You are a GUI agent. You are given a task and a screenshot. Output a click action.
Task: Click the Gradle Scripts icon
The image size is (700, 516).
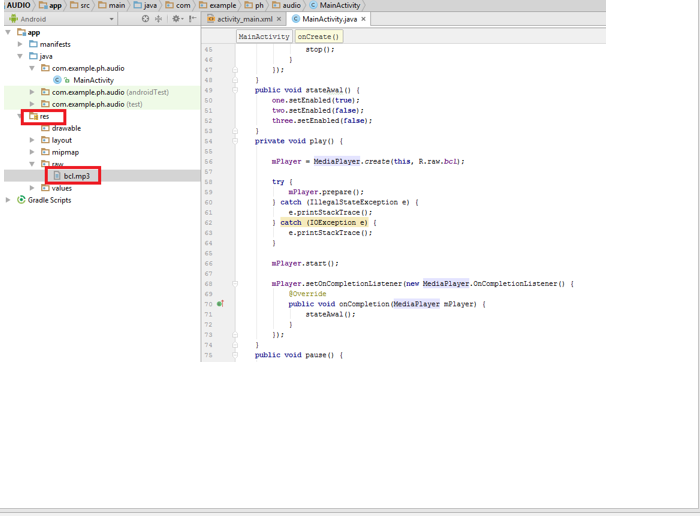(x=21, y=200)
